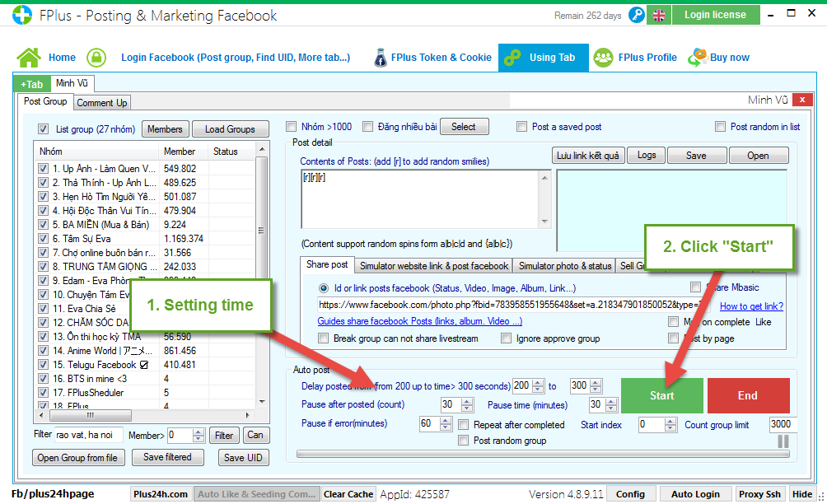827x504 pixels.
Task: Open the How to get link? link
Action: pyautogui.click(x=751, y=306)
